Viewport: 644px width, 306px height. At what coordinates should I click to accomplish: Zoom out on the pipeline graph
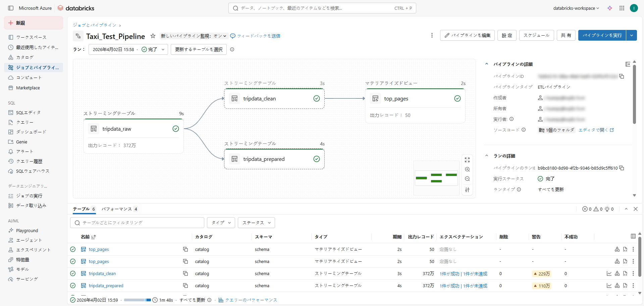click(467, 179)
